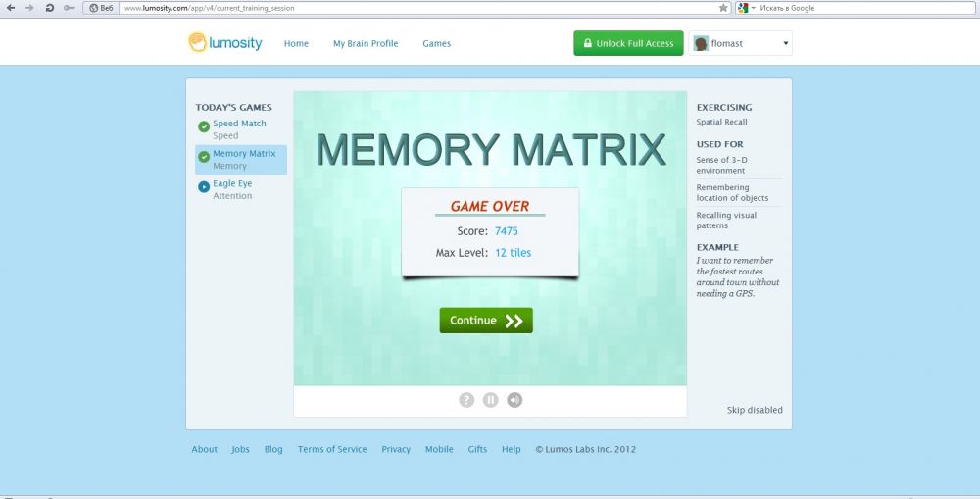Open the Mobile footer link
The height and width of the screenshot is (499, 980).
pyautogui.click(x=439, y=450)
